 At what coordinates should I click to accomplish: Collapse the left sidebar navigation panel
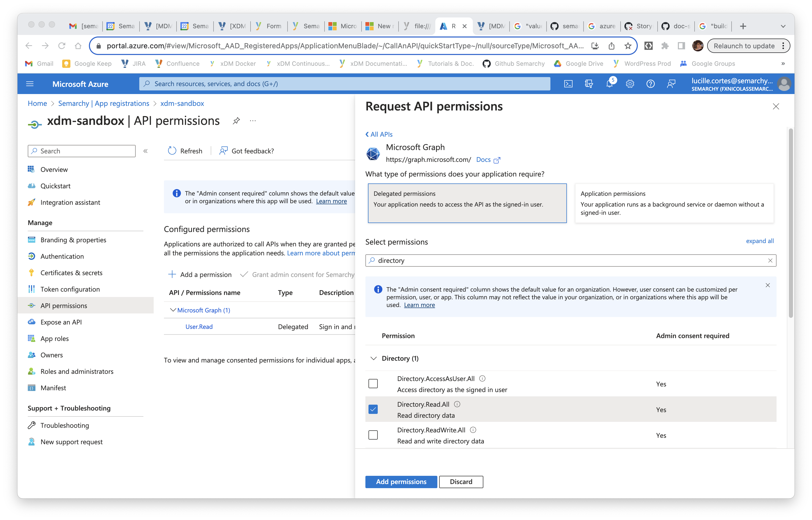pos(146,151)
